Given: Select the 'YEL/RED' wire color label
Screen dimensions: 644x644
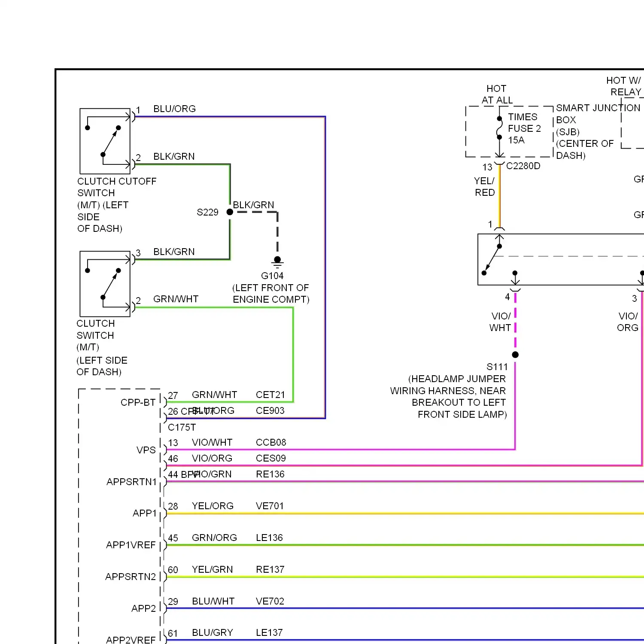Looking at the screenshot, I should coord(485,187).
